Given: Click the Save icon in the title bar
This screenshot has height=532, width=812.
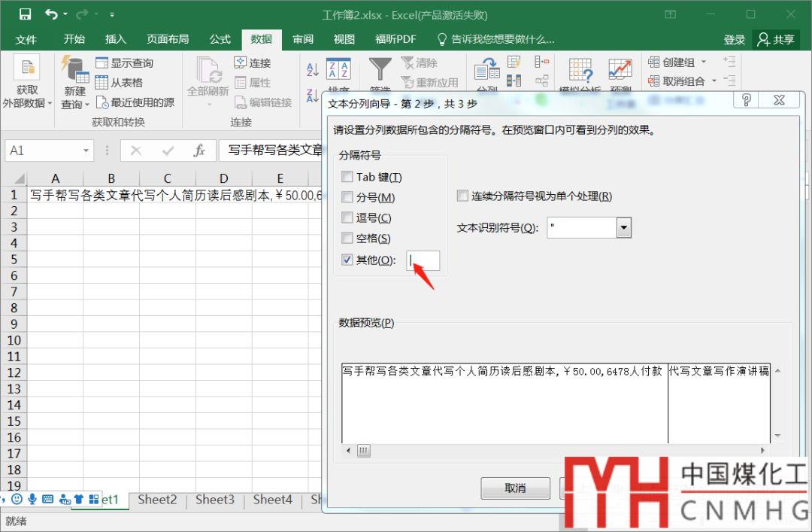Looking at the screenshot, I should click(x=25, y=14).
